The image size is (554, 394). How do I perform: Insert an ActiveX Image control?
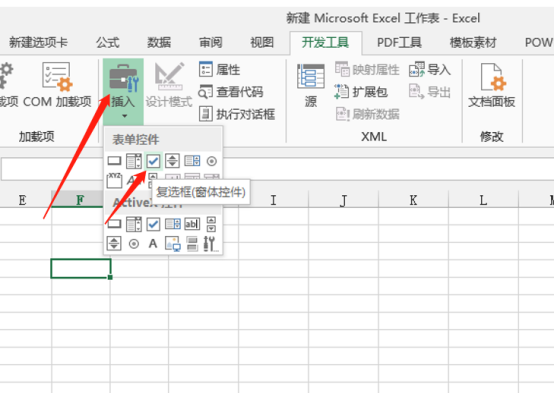(173, 244)
